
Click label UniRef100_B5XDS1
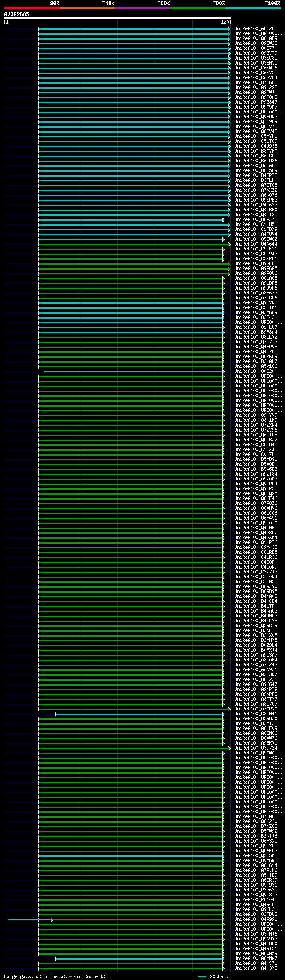coord(256,460)
